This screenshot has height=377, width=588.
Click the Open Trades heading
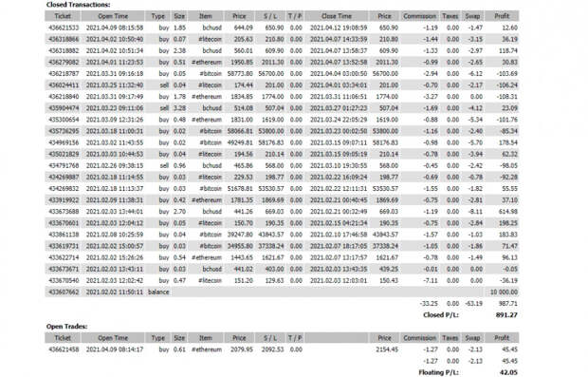(66, 327)
